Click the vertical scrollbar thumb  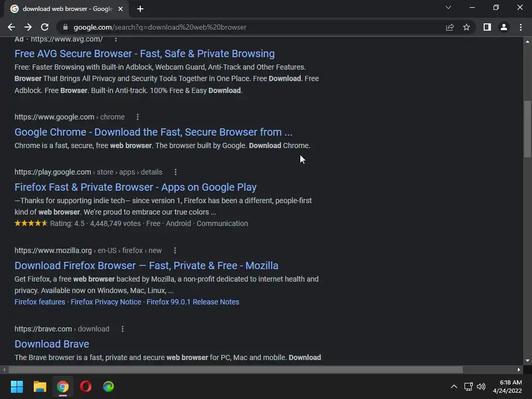pos(527,129)
